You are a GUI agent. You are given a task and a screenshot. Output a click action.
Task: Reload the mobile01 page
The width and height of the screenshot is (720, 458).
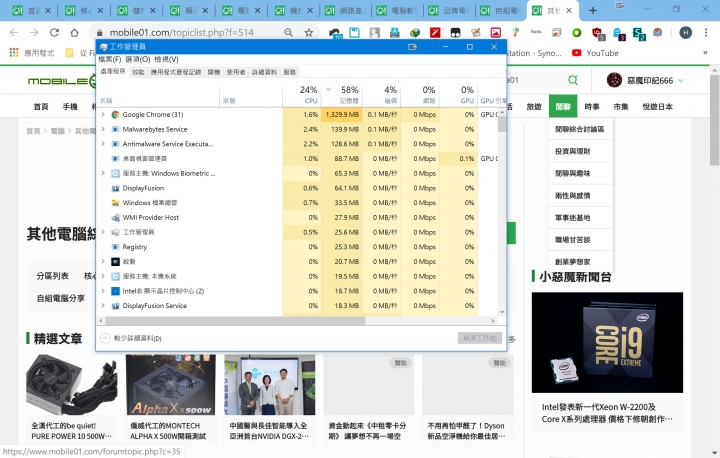click(x=54, y=33)
